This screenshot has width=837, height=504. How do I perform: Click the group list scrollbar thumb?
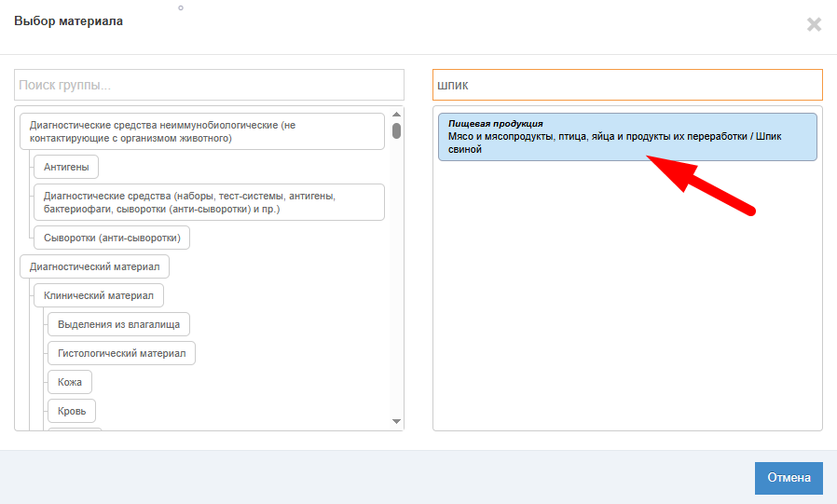click(396, 130)
